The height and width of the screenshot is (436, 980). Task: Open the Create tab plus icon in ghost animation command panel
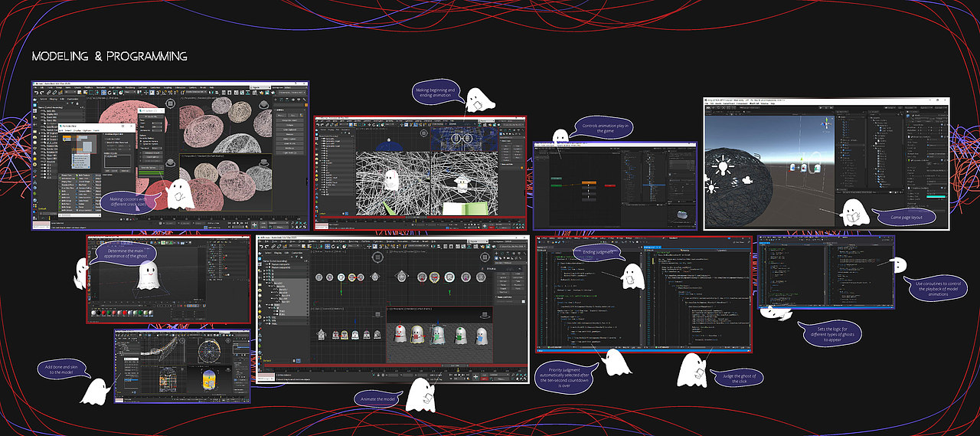pyautogui.click(x=496, y=253)
